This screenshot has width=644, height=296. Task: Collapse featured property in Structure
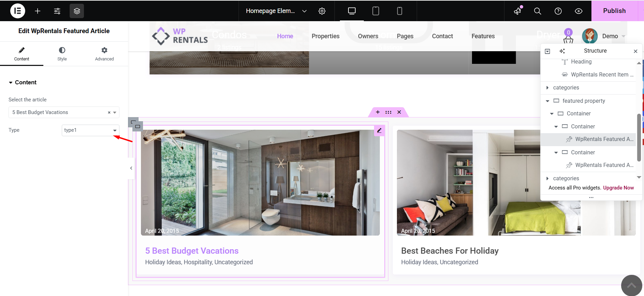click(547, 101)
